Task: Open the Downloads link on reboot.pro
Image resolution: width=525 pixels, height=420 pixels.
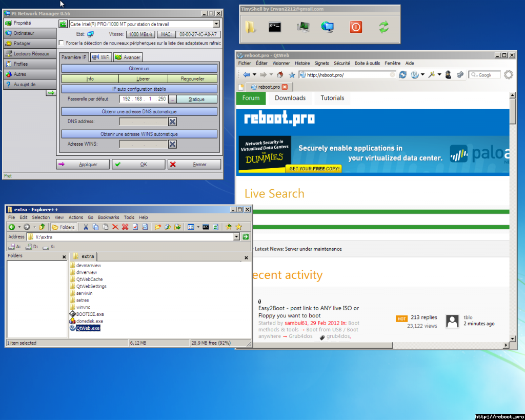Action: [x=290, y=98]
